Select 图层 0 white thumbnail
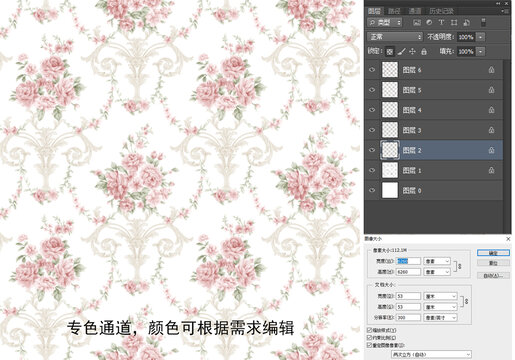515x360 pixels. (x=390, y=190)
